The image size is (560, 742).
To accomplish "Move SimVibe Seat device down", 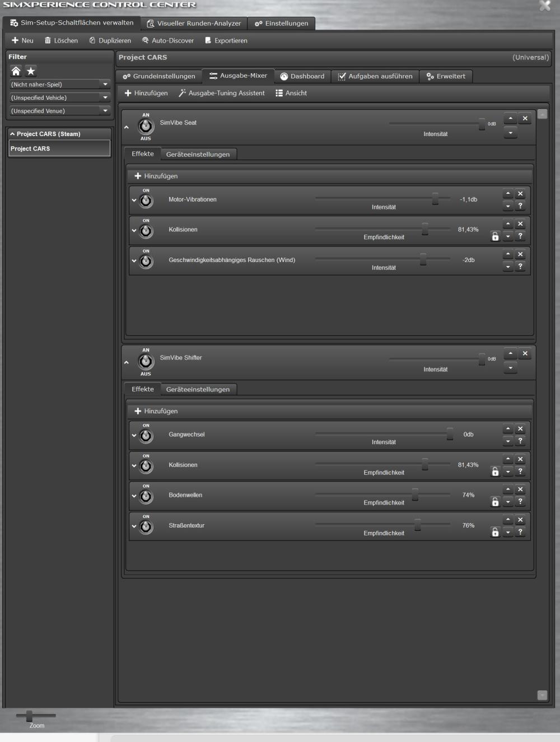I will tap(510, 133).
